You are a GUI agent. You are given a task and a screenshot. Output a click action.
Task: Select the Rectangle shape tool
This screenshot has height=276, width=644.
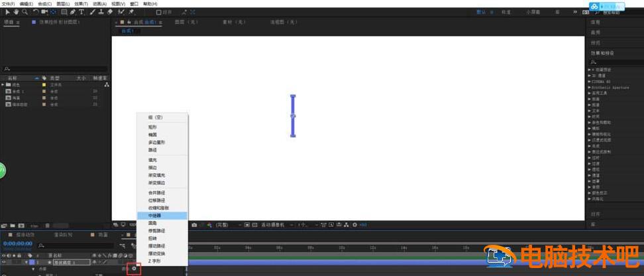click(64, 12)
